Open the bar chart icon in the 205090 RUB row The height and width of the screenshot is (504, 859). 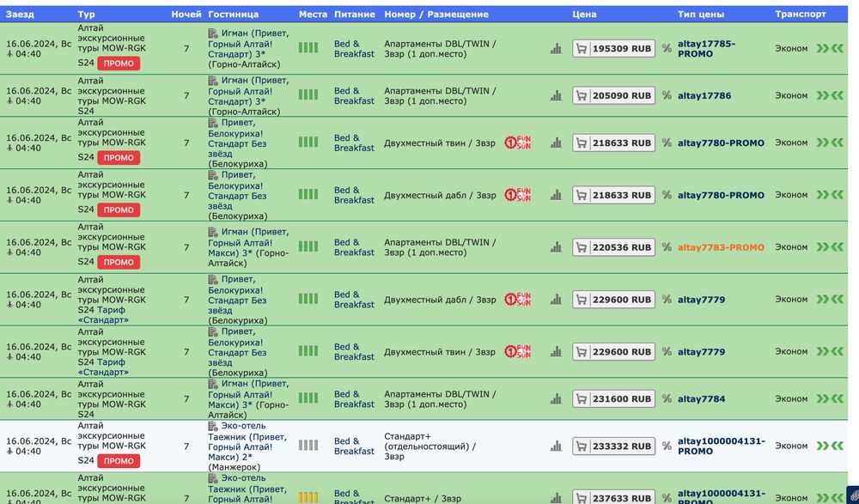click(x=556, y=96)
